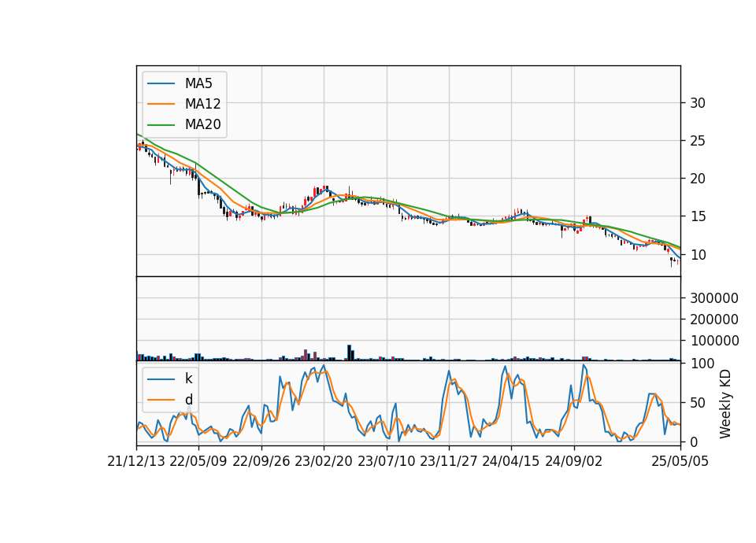Click the price axis value 25
This screenshot has height=543, width=756.
point(698,141)
